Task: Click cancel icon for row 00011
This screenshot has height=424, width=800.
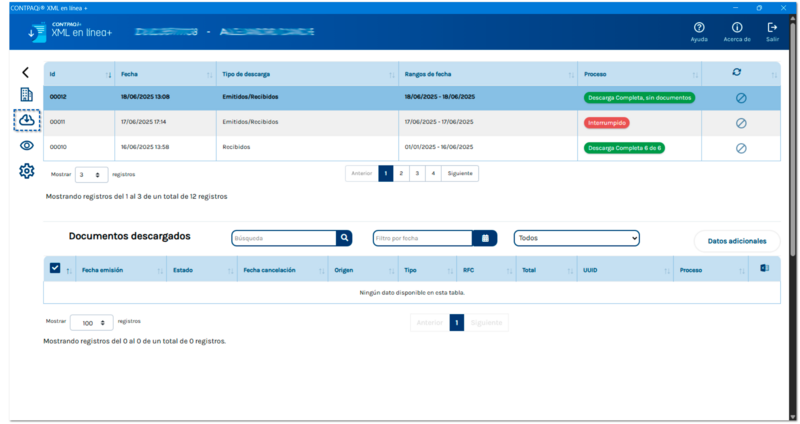Action: coord(741,122)
